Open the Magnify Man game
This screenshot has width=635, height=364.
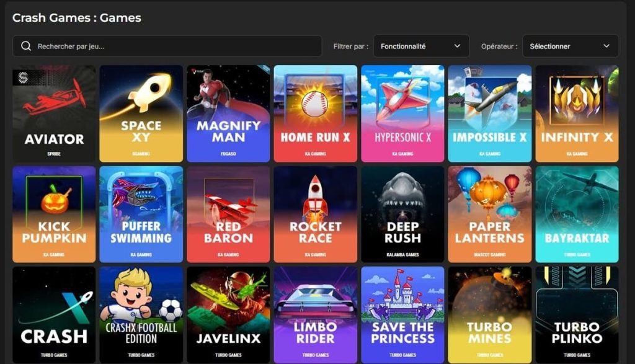(228, 113)
